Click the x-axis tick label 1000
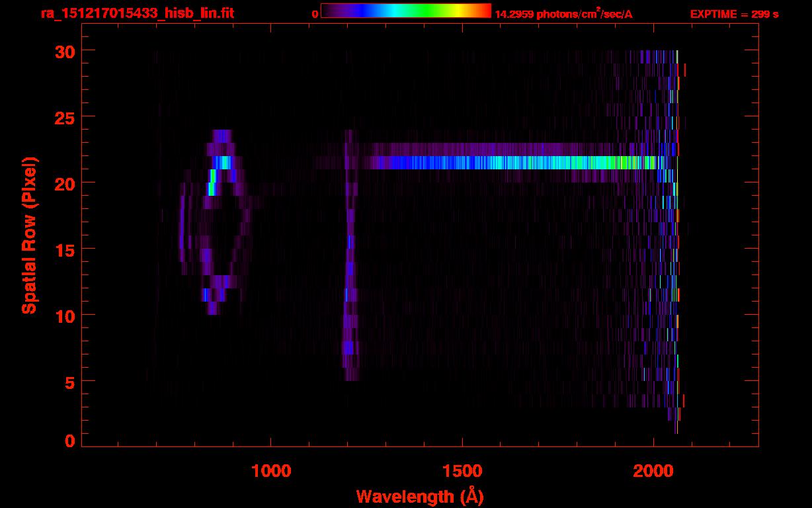This screenshot has height=508, width=812. pyautogui.click(x=270, y=471)
